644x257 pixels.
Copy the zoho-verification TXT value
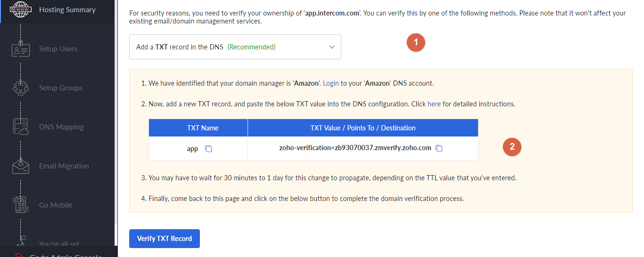click(x=439, y=148)
